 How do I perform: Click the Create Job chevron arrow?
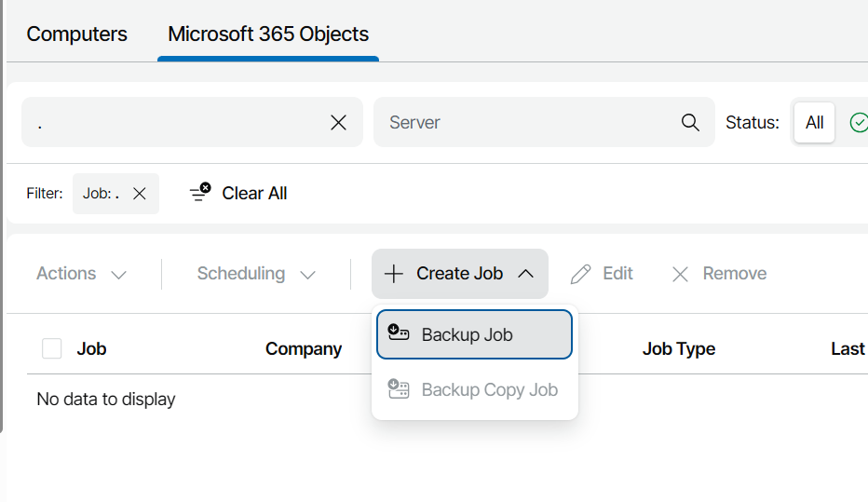click(x=526, y=274)
